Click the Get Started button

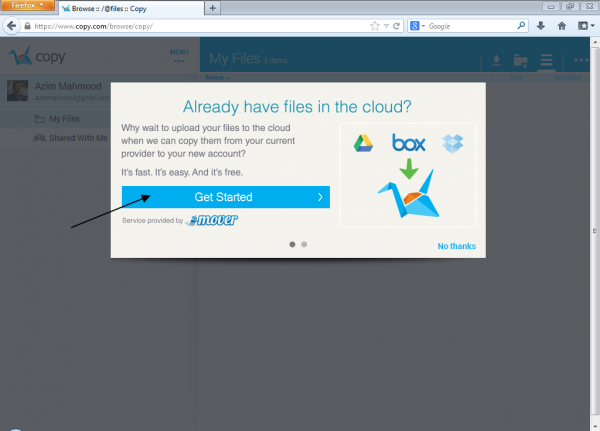[x=226, y=197]
